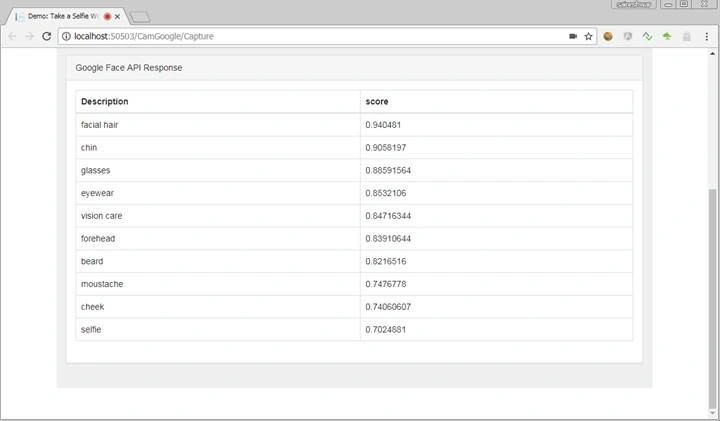Click the green up-arrow extension icon
720x421 pixels.
pos(667,36)
